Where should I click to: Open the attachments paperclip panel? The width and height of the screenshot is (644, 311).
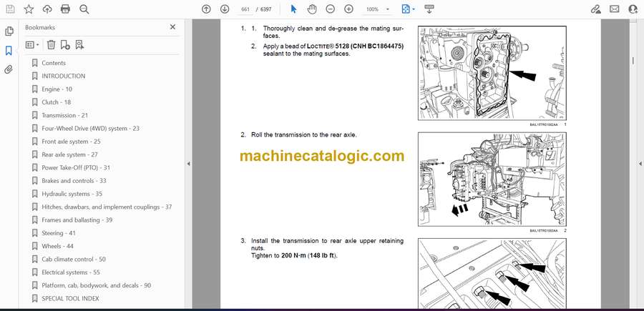9,69
